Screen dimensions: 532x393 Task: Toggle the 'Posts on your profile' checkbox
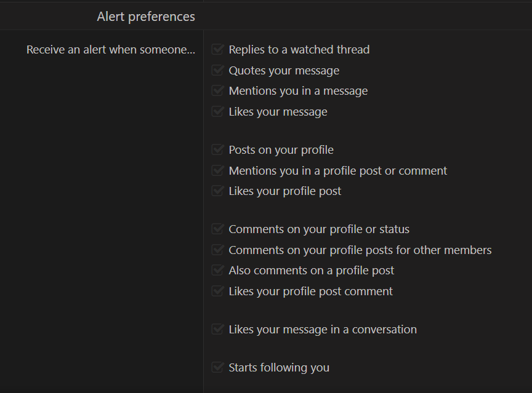[217, 149]
